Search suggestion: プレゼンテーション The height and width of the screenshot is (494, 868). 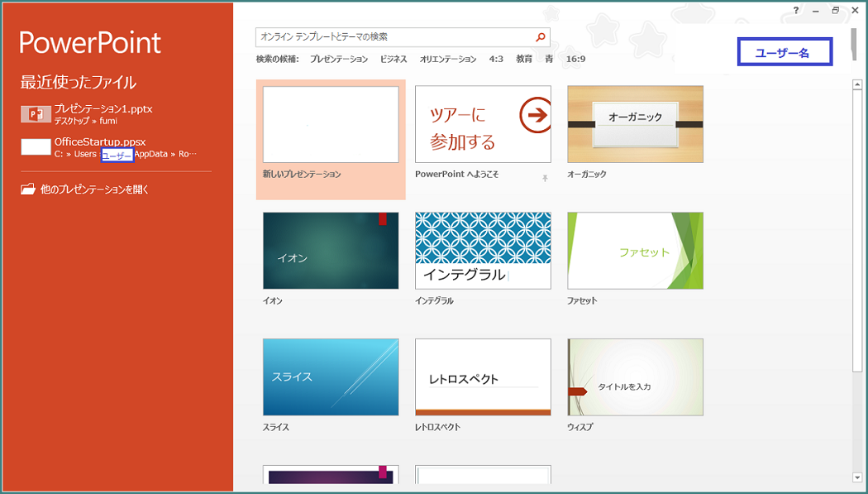coord(339,60)
